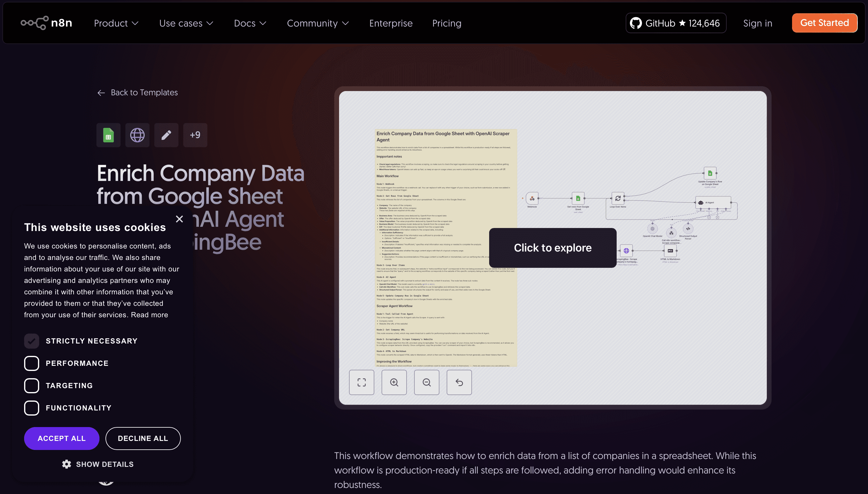The height and width of the screenshot is (494, 868).
Task: Enable the Functionality cookies checkbox
Action: pyautogui.click(x=32, y=408)
